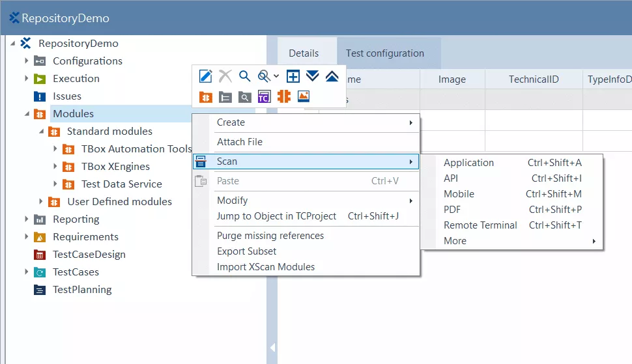Click the blue plus box icon
This screenshot has height=364, width=632.
click(x=293, y=77)
